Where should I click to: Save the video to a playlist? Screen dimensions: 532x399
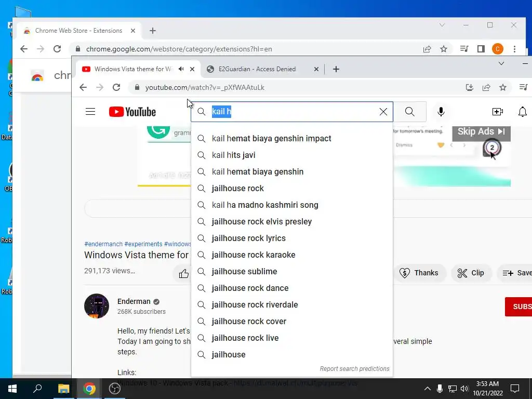(516, 273)
